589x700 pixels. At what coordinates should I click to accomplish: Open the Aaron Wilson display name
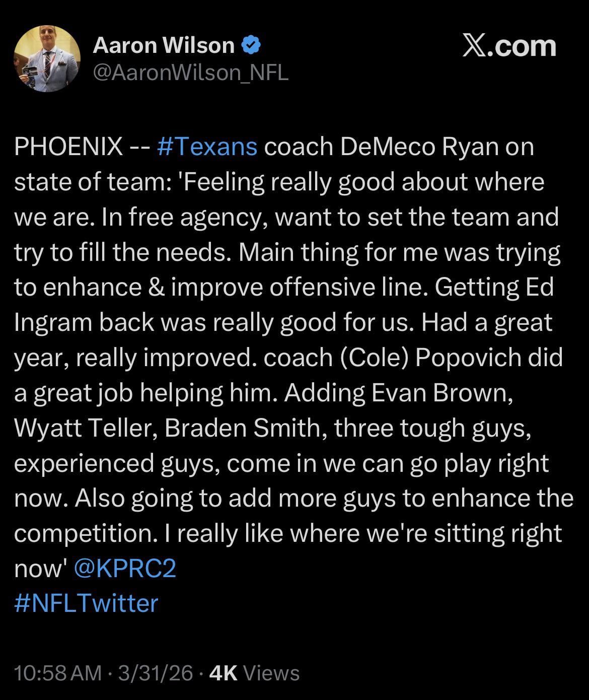164,46
